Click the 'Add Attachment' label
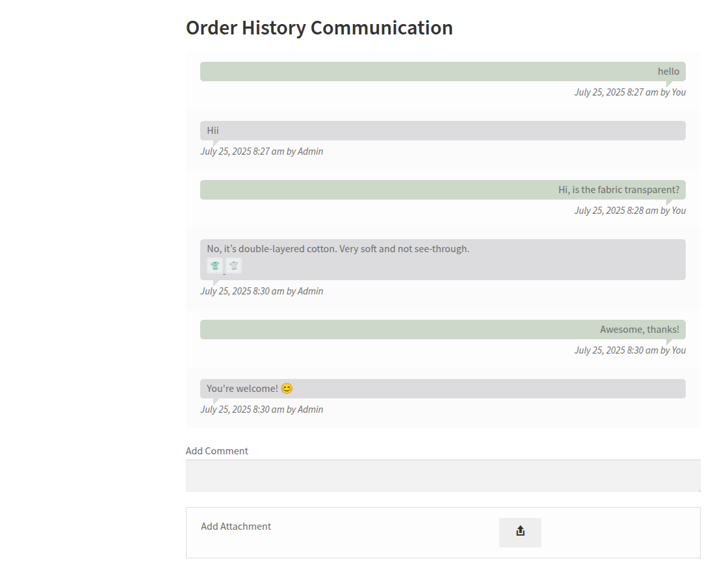 (x=236, y=526)
